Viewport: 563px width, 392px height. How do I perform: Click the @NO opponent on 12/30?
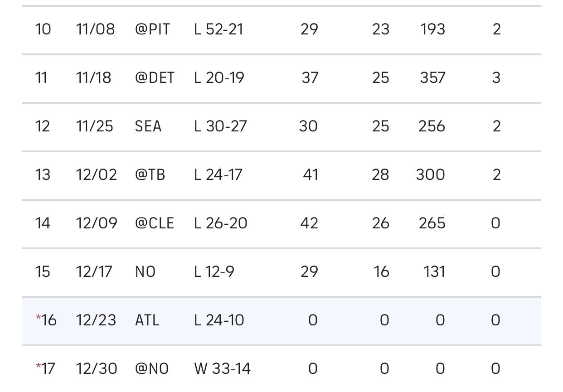(x=151, y=369)
